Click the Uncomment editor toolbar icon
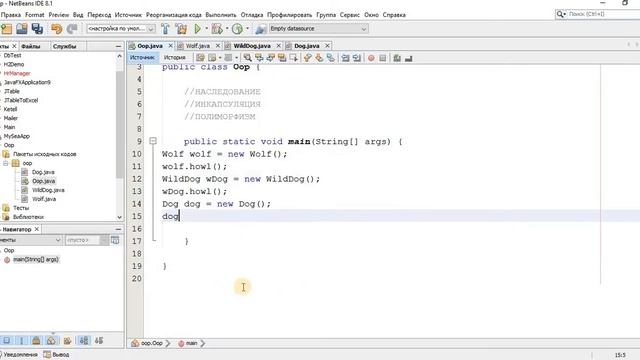Image resolution: width=640 pixels, height=360 pixels. (409, 58)
